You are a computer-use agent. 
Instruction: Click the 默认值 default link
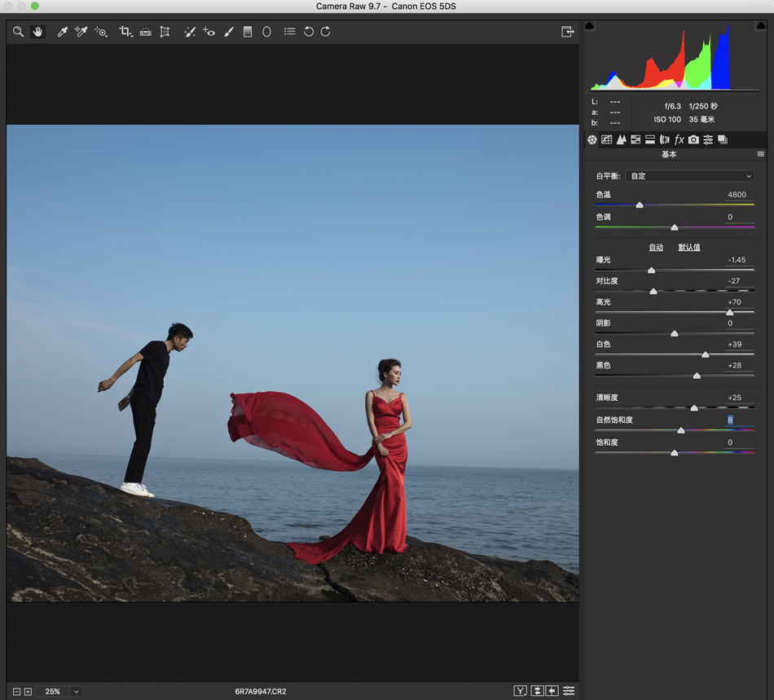(689, 247)
